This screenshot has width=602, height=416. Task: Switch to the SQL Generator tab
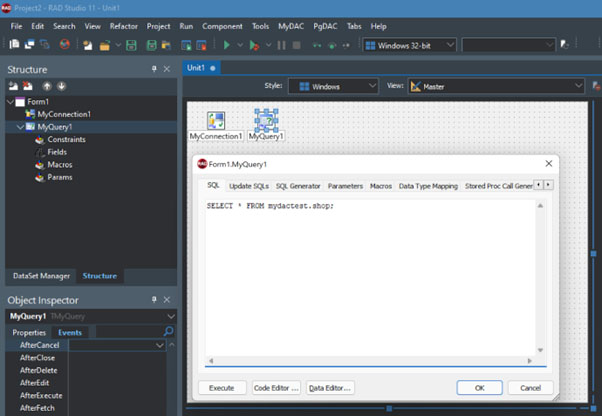point(298,186)
